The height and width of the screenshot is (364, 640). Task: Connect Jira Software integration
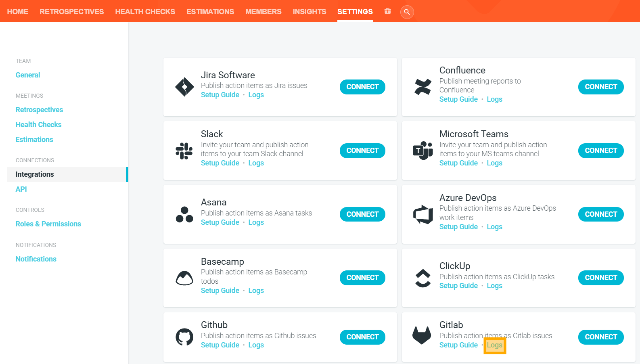362,87
